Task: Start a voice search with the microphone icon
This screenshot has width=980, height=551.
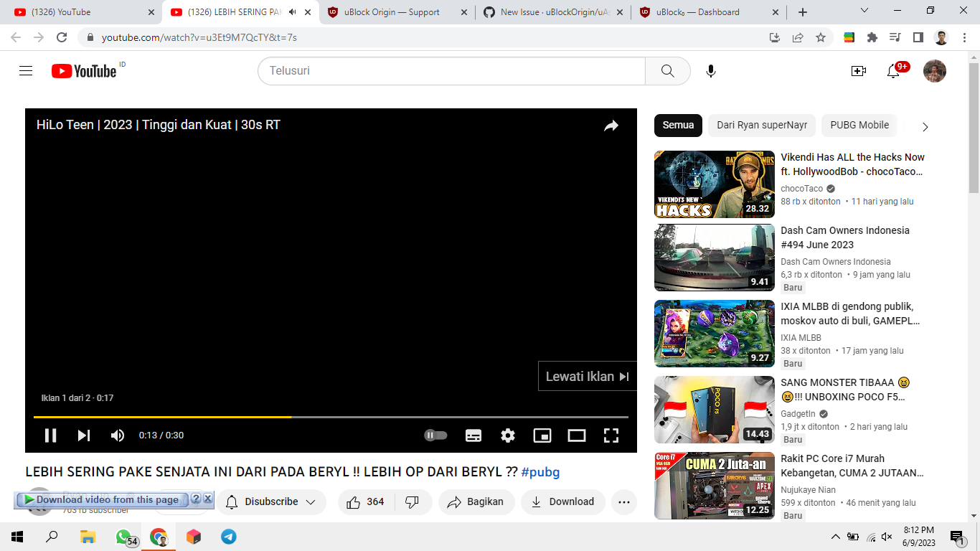Action: pyautogui.click(x=710, y=70)
